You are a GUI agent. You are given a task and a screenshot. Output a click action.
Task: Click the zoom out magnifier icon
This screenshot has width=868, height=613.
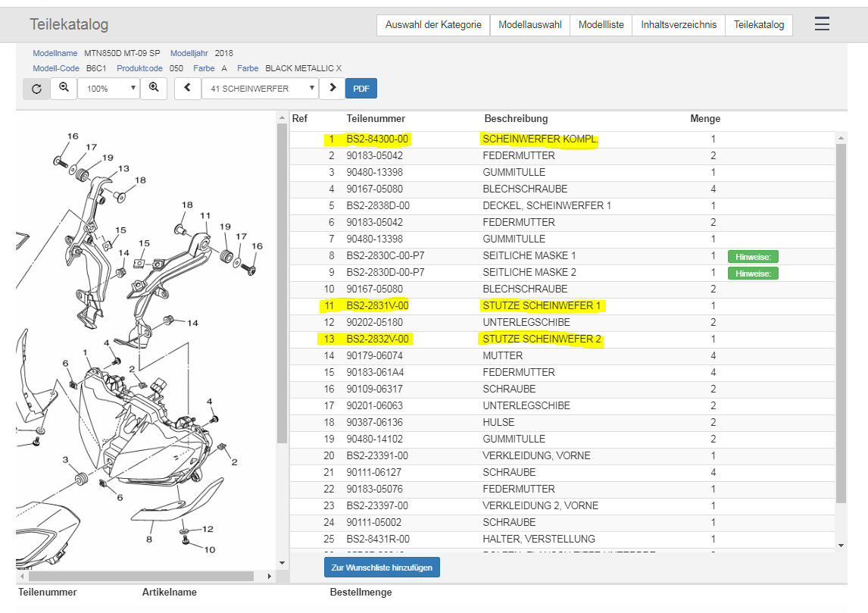[64, 89]
